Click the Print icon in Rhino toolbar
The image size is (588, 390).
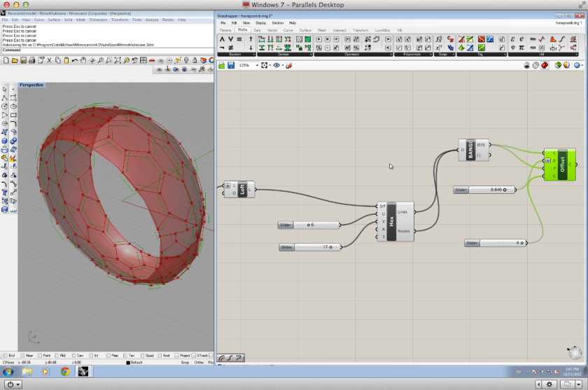point(32,62)
